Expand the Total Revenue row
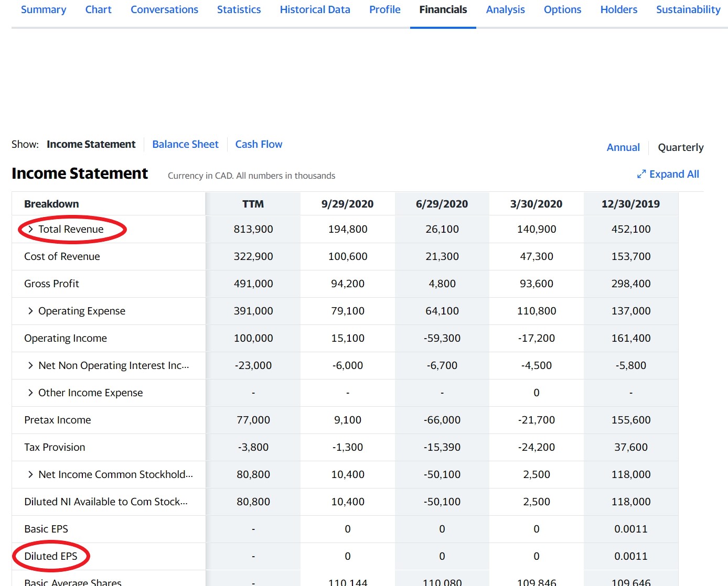728x586 pixels. 30,229
